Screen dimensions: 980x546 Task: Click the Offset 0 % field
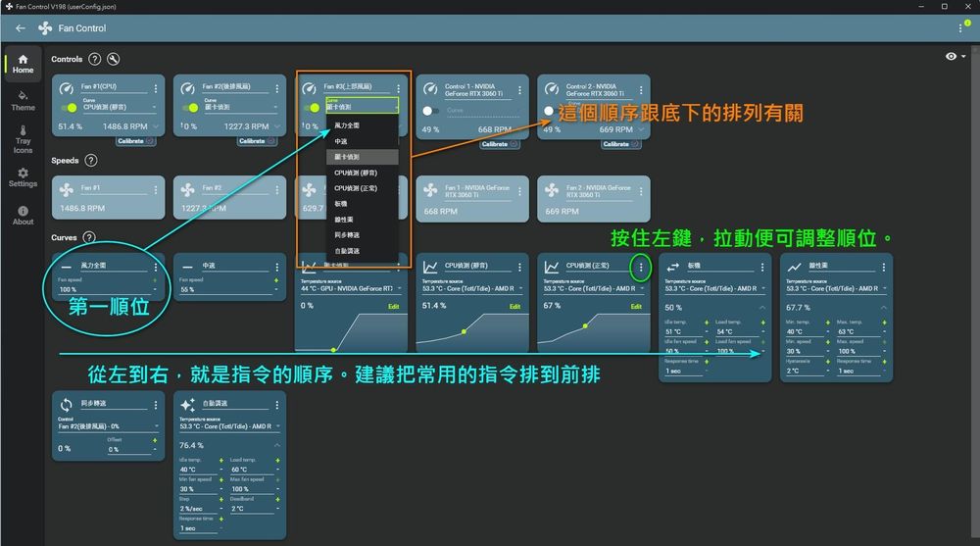[128, 449]
